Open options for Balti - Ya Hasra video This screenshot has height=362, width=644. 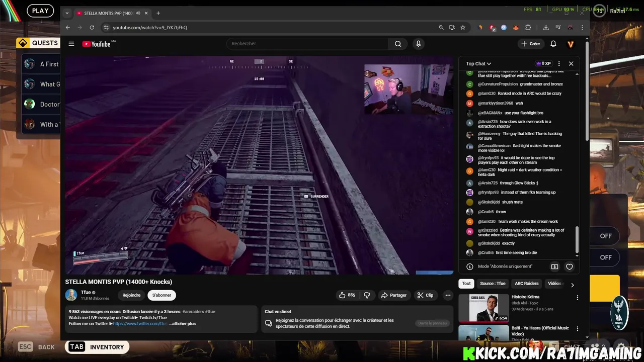577,329
